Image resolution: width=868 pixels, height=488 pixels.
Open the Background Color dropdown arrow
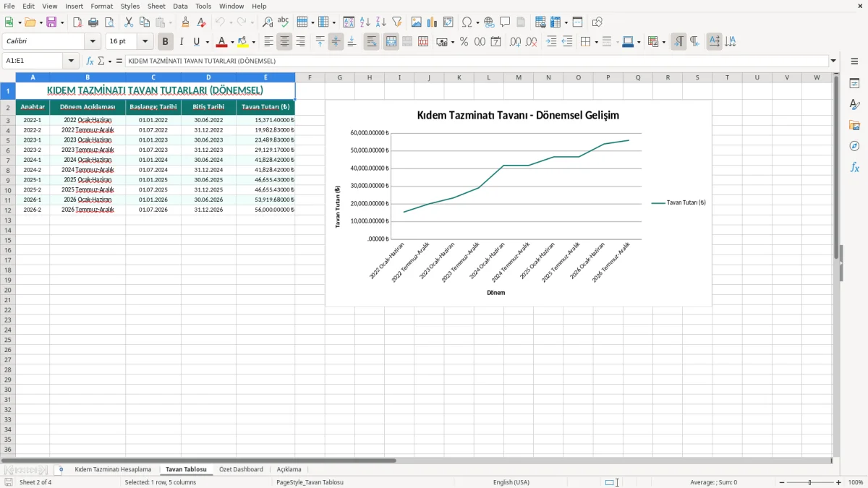point(254,42)
